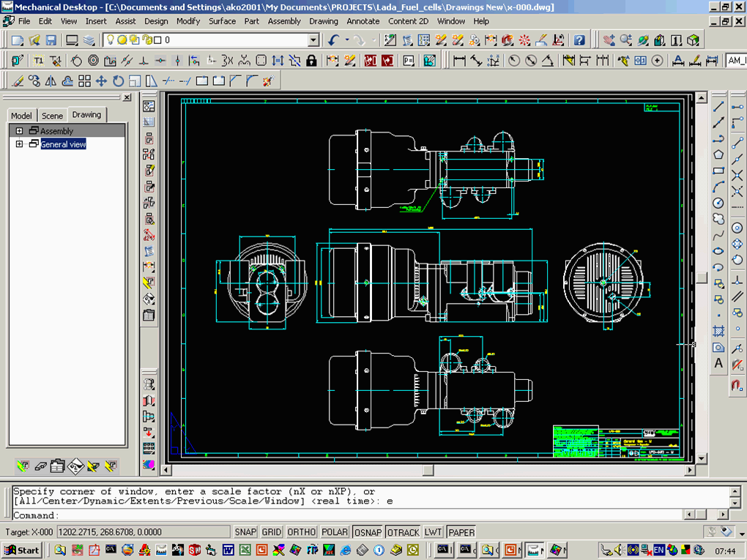Click the coordinates display in status bar

143,532
